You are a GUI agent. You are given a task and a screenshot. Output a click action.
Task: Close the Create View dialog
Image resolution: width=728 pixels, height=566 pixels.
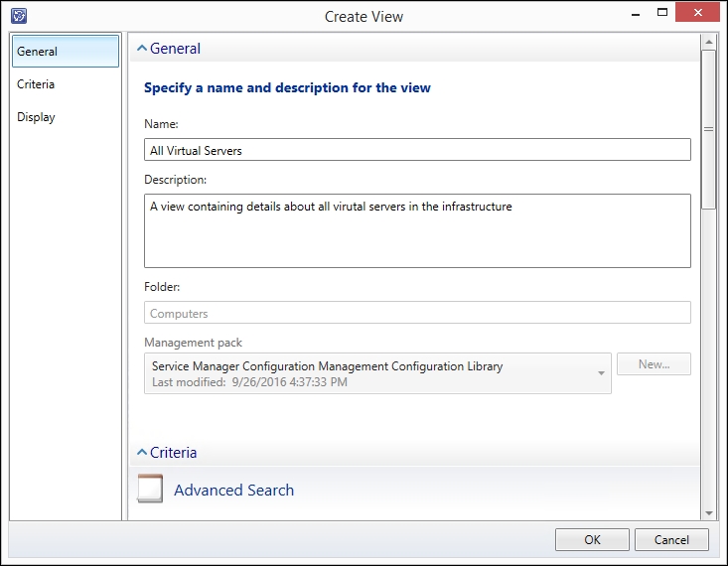[698, 13]
